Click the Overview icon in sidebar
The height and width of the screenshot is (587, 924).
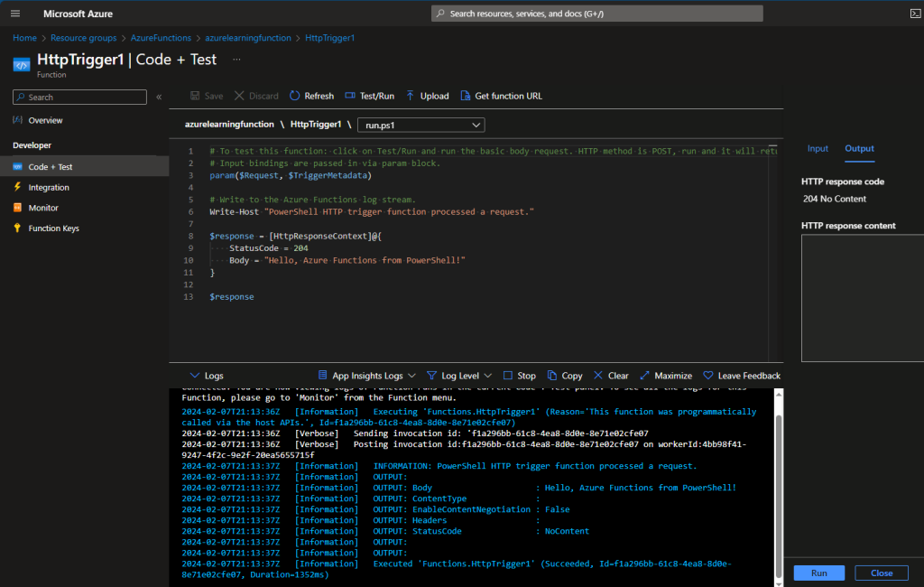click(18, 120)
